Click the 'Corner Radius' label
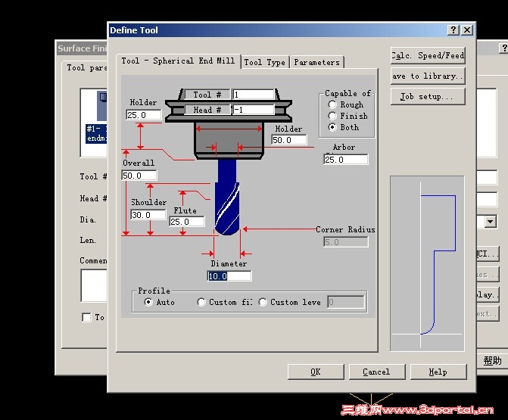This screenshot has height=420, width=508. (345, 229)
